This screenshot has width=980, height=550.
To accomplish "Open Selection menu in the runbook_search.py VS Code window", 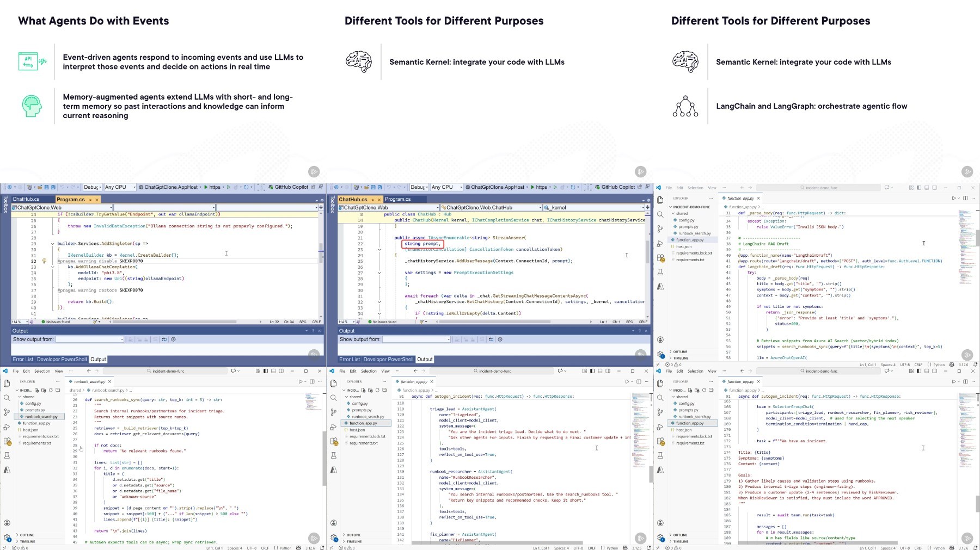I will [x=42, y=371].
